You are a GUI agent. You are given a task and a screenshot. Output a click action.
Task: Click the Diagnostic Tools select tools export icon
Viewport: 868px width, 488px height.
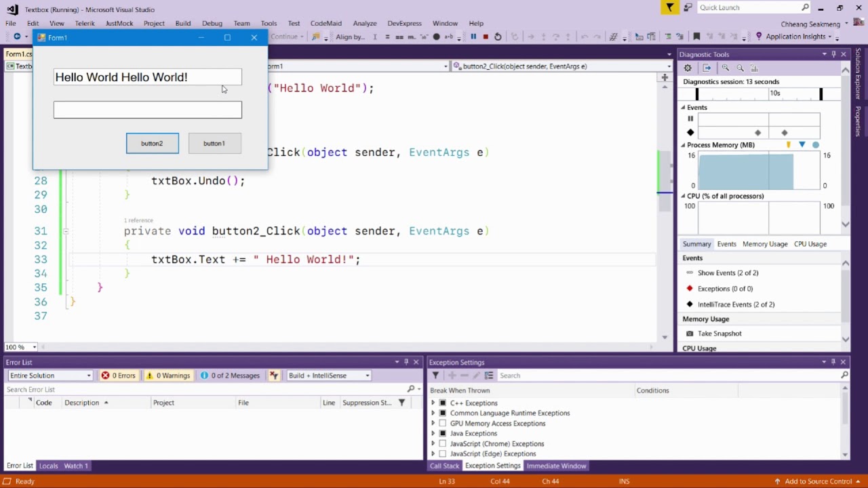click(707, 68)
